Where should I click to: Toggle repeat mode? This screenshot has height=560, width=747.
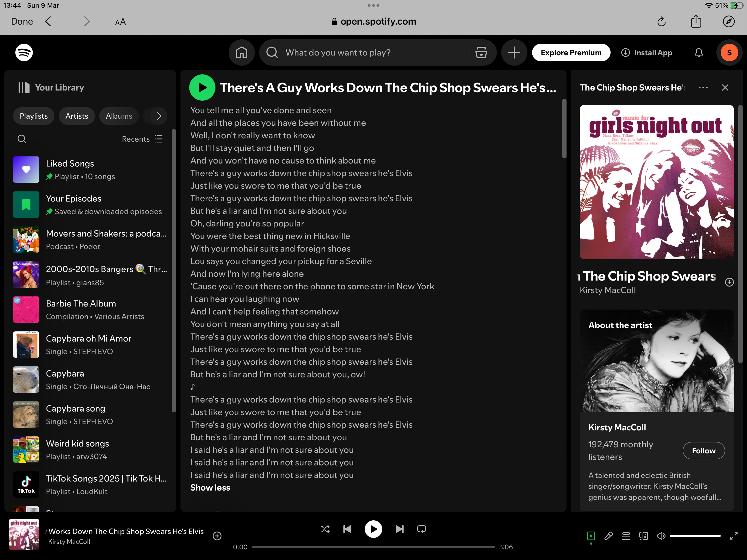421,529
